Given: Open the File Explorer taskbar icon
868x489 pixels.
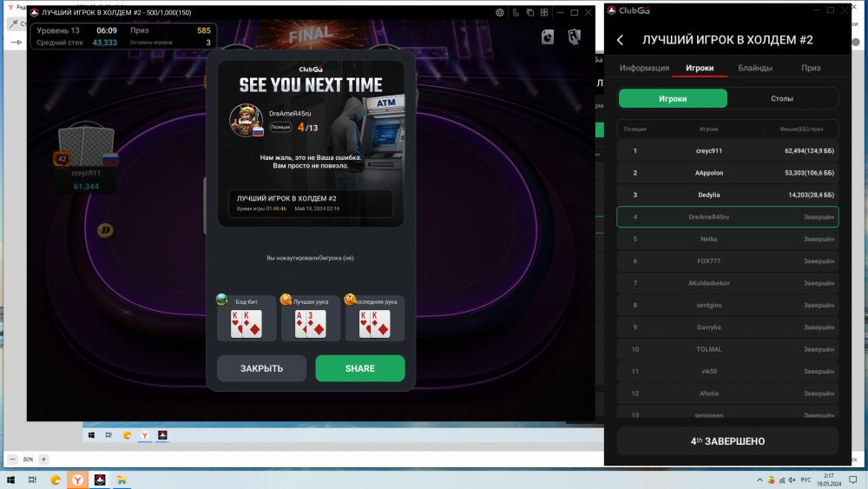Looking at the screenshot, I should tap(122, 480).
